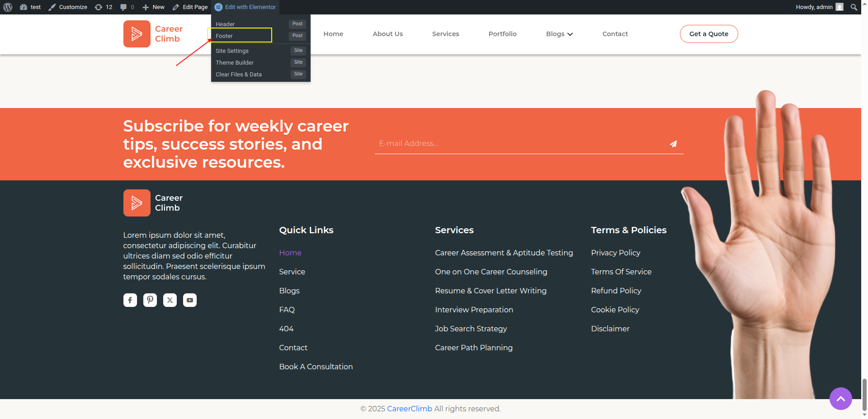Open the WordPress logo menu
The image size is (868, 419).
pos(8,7)
